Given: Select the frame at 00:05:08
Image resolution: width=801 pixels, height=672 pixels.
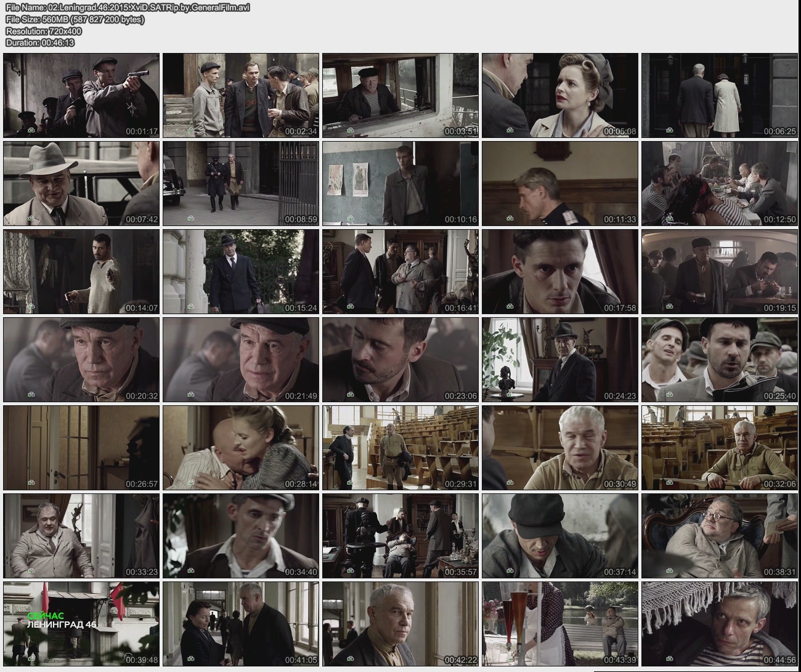Looking at the screenshot, I should [x=559, y=95].
